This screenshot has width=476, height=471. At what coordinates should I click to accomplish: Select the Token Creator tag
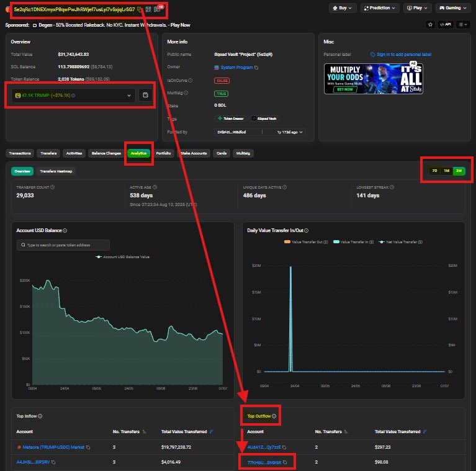[231, 119]
